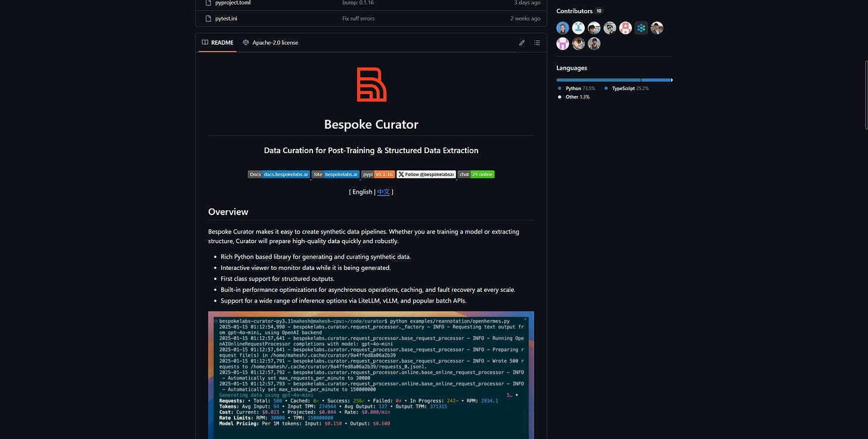Open the blue-green dotted square contributor avatar
Screen dimensions: 868x439
(x=641, y=28)
